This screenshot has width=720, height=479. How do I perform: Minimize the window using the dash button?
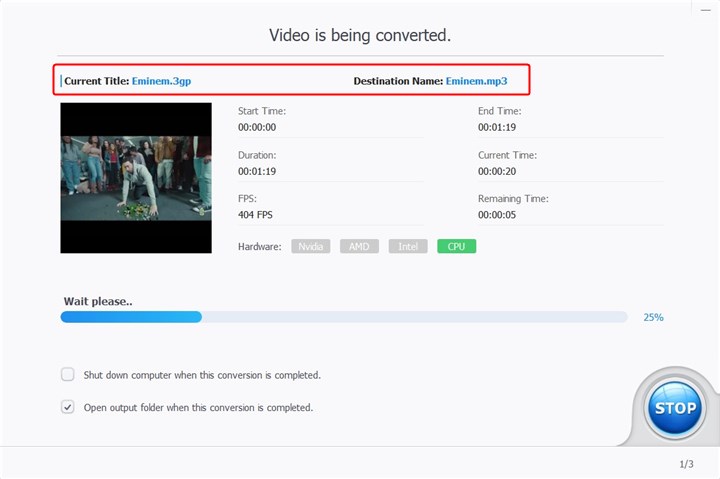click(x=706, y=10)
